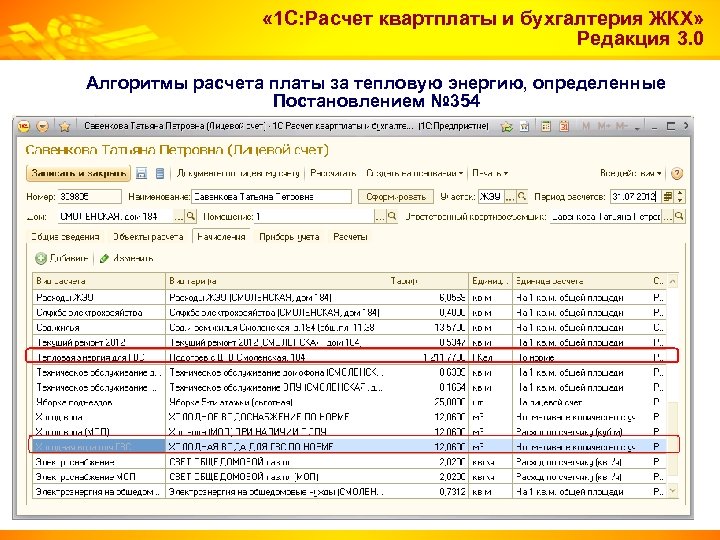Image resolution: width=720 pixels, height=540 pixels.
Task: Click the favorites star next to window title
Action: point(65,126)
